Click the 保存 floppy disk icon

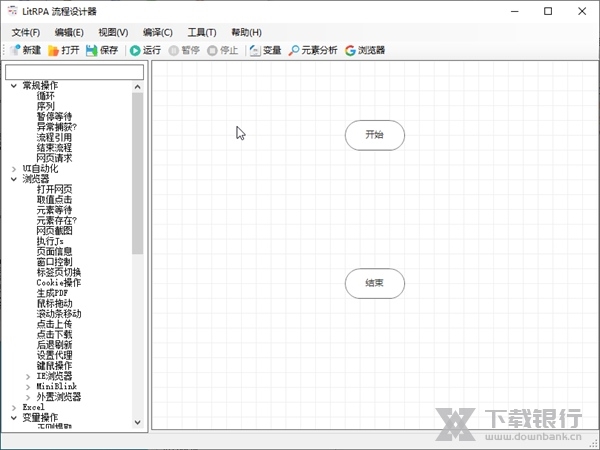click(91, 50)
